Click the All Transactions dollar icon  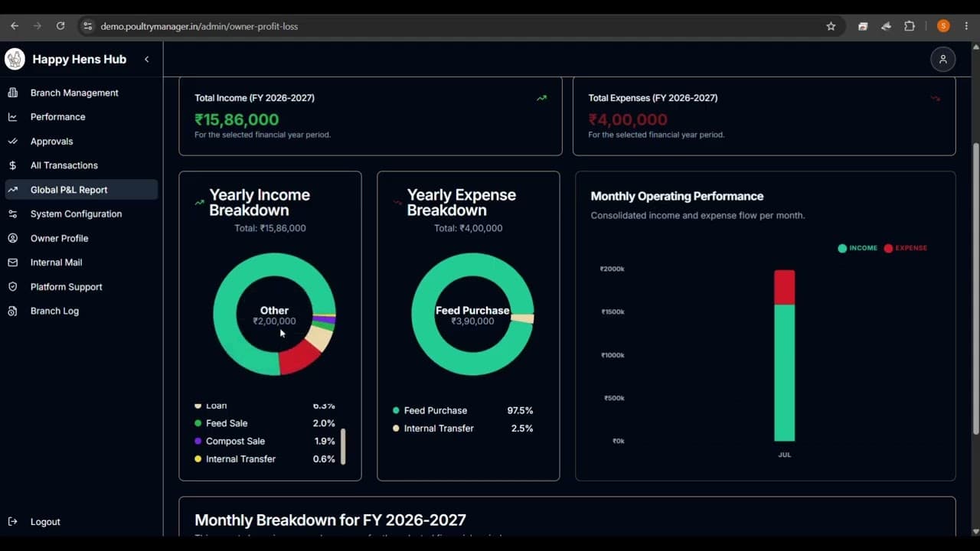[12, 165]
